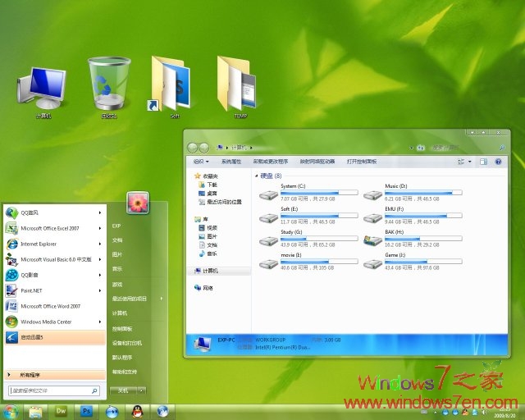The width and height of the screenshot is (525, 420).
Task: Expand QQ旋风 jump list arrow in Start menu
Action: [100, 212]
